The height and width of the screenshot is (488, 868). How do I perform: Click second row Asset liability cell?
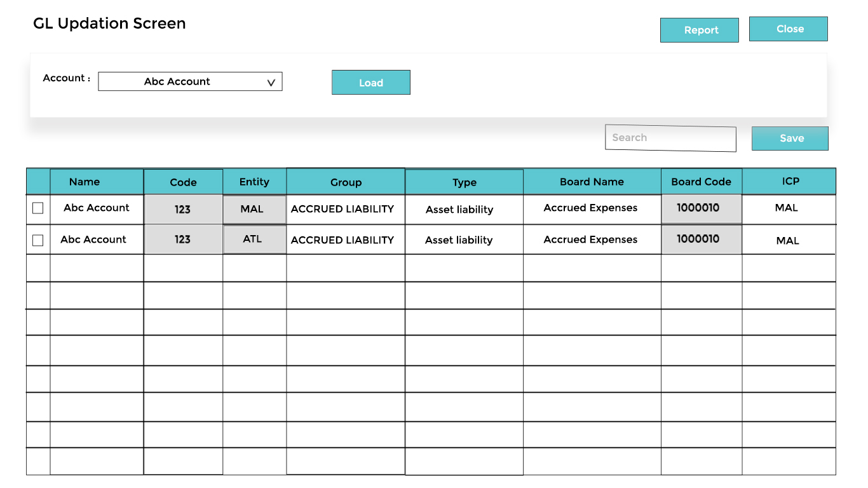(x=459, y=240)
